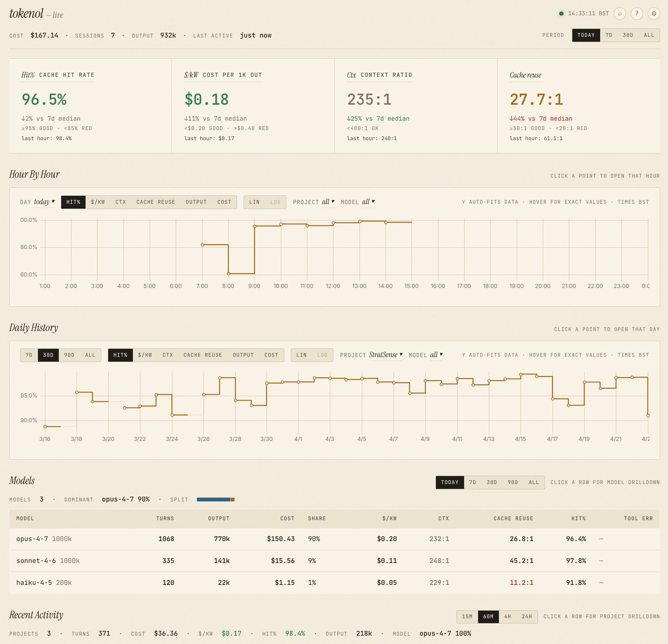Select the 90D range in Daily History

point(69,355)
